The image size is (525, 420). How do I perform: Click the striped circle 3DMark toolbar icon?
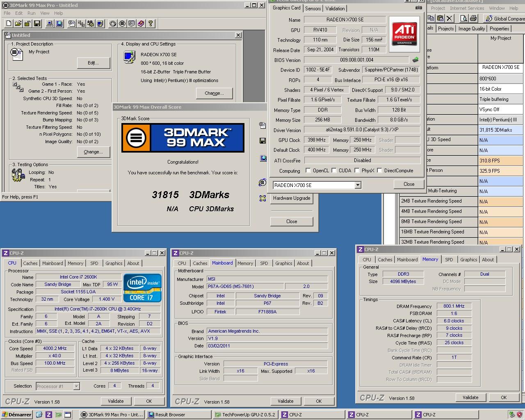122,23
